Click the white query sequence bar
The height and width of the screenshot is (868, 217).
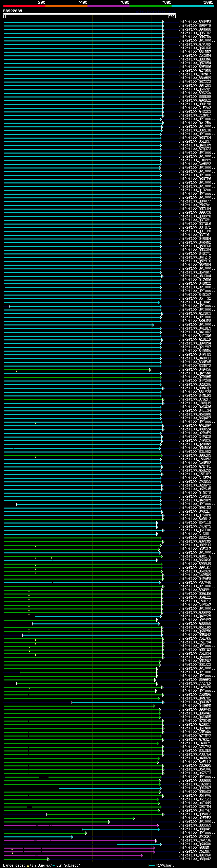click(90, 14)
